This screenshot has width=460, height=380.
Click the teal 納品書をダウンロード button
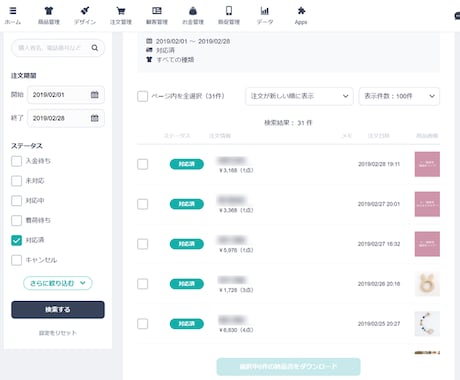click(288, 367)
